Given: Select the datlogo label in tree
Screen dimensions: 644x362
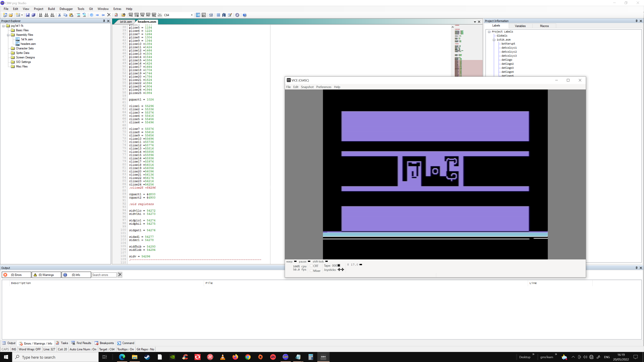Looking at the screenshot, I should tap(506, 60).
